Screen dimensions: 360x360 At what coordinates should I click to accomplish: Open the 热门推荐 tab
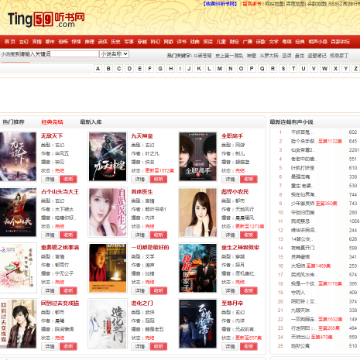click(13, 122)
